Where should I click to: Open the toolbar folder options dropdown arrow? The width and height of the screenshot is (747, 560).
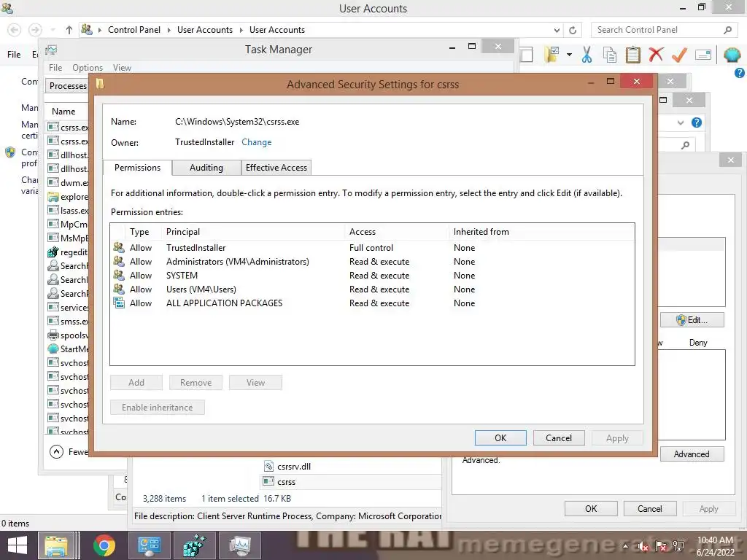(x=569, y=55)
